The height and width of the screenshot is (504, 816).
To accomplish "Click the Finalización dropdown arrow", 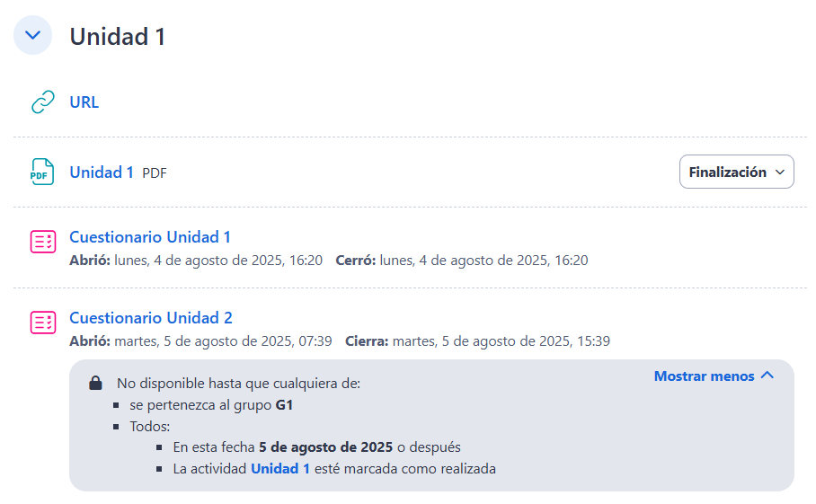I will [x=779, y=172].
